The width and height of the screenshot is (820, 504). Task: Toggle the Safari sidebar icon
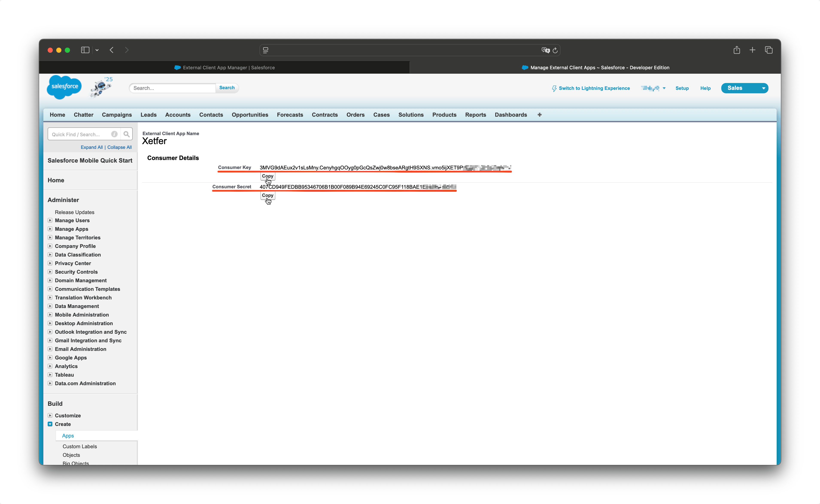(x=85, y=50)
